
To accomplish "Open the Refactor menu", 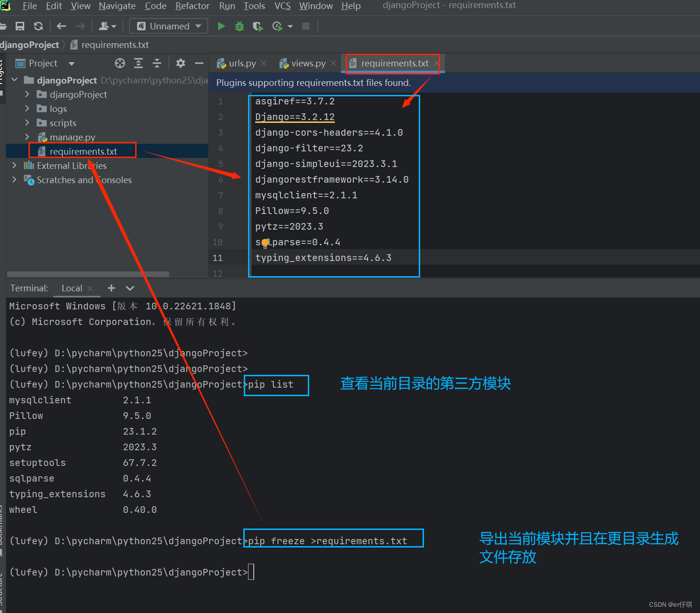I will coord(193,6).
